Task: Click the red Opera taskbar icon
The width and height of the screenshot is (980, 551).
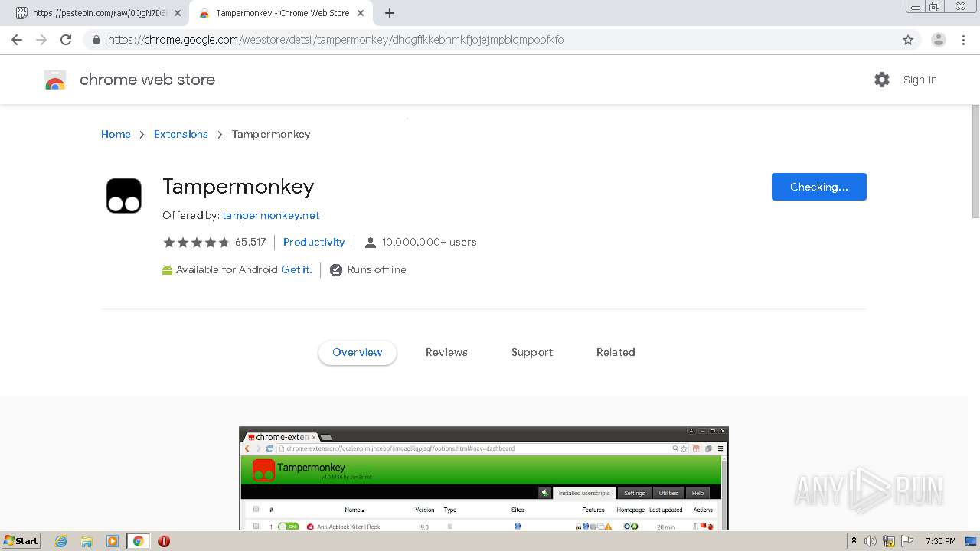Action: click(x=164, y=541)
